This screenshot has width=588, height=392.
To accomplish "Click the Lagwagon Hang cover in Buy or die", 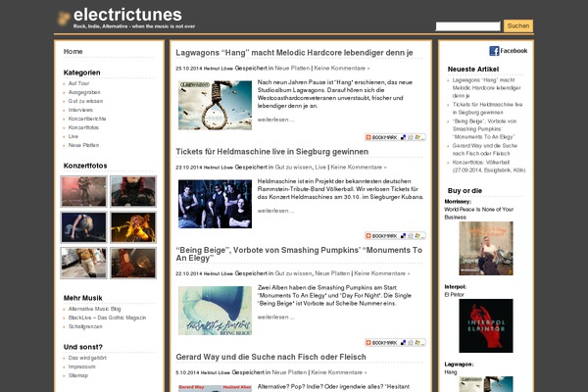I will pos(486,384).
